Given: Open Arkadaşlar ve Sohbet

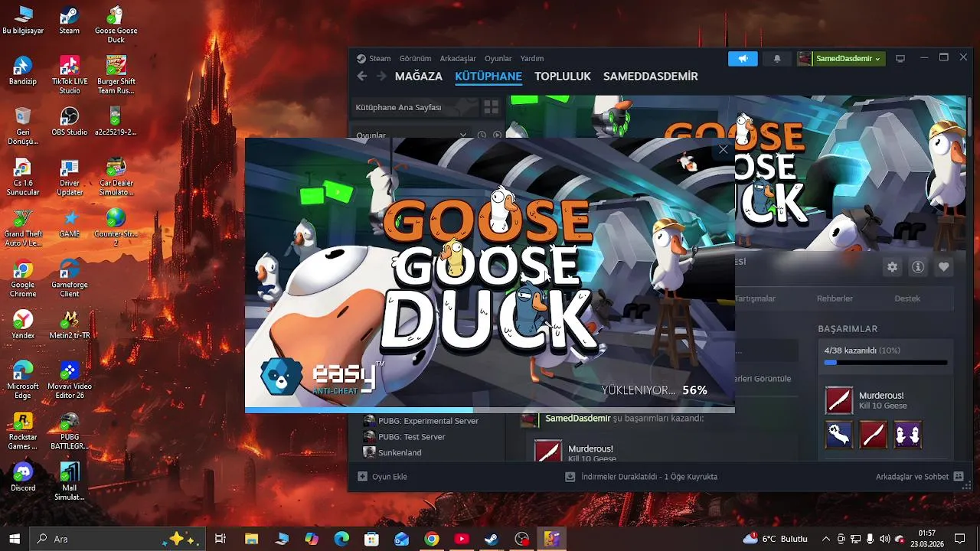Looking at the screenshot, I should point(920,477).
